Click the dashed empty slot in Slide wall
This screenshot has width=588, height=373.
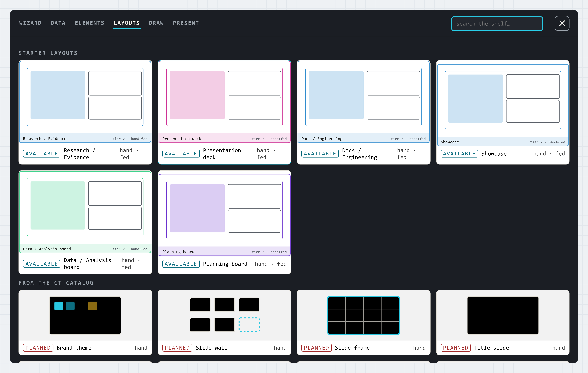tap(249, 325)
